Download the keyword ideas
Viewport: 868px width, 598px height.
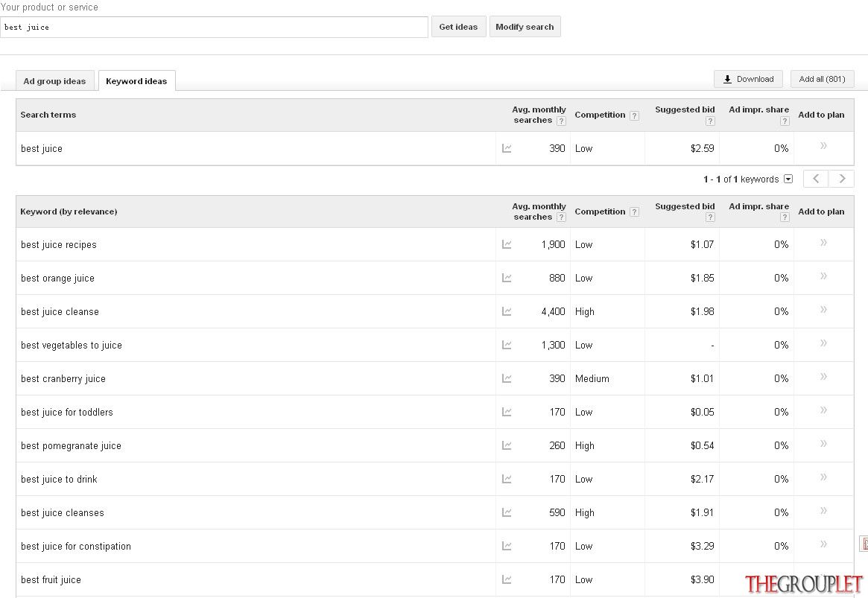(748, 79)
